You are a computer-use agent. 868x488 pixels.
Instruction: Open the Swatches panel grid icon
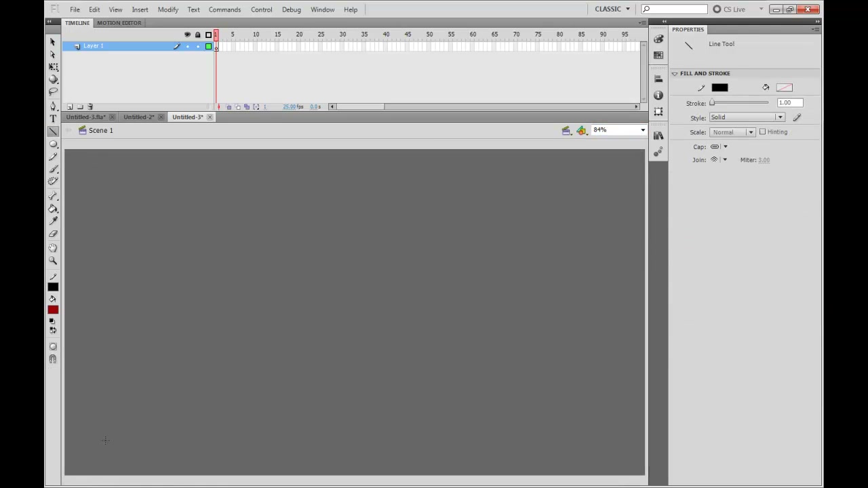[658, 55]
